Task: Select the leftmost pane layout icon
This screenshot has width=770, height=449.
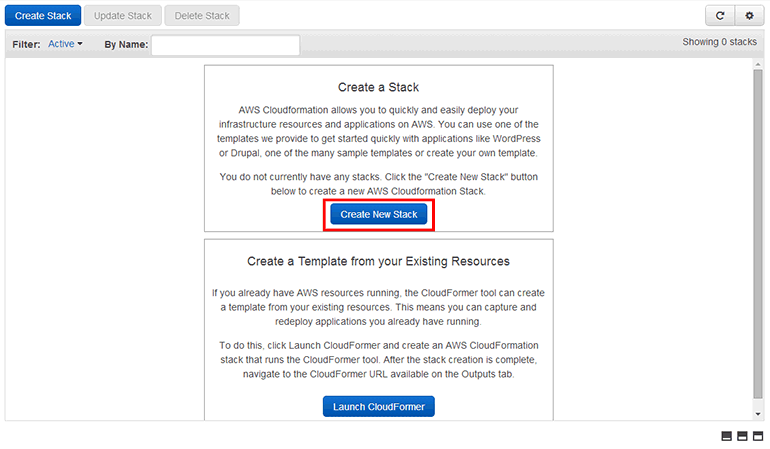Action: (x=725, y=437)
